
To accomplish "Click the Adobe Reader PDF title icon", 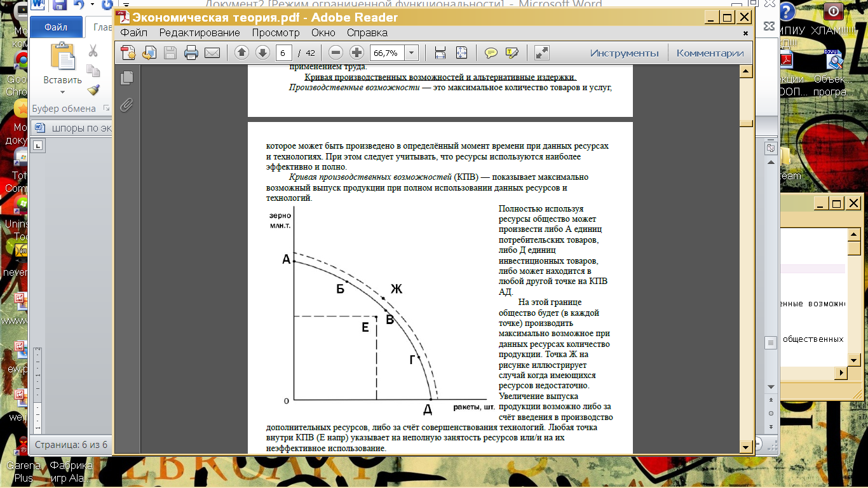I will pos(121,17).
